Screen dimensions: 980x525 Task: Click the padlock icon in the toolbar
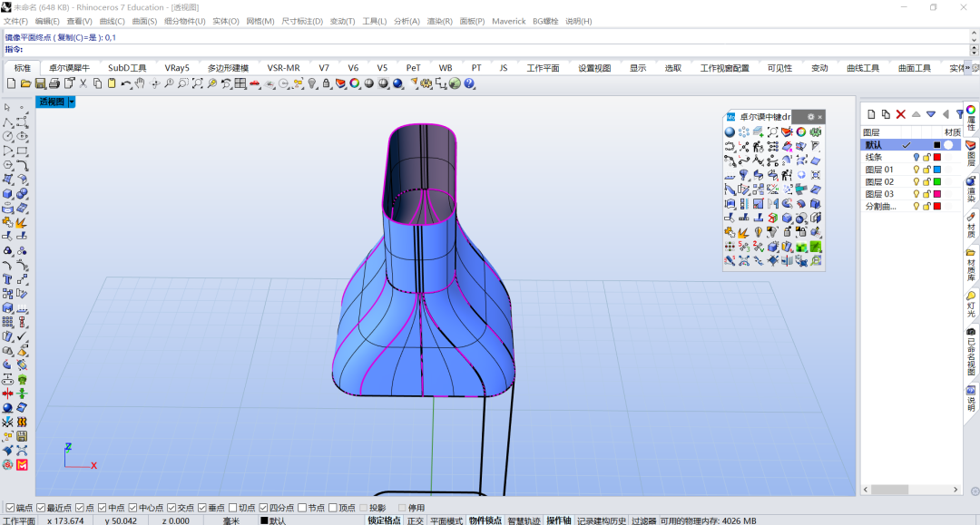(327, 83)
